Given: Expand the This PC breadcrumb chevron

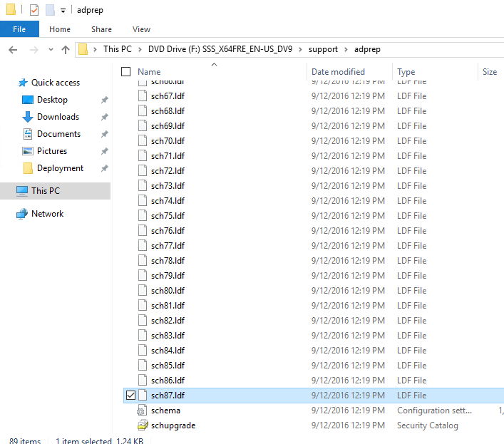Looking at the screenshot, I should pos(96,49).
